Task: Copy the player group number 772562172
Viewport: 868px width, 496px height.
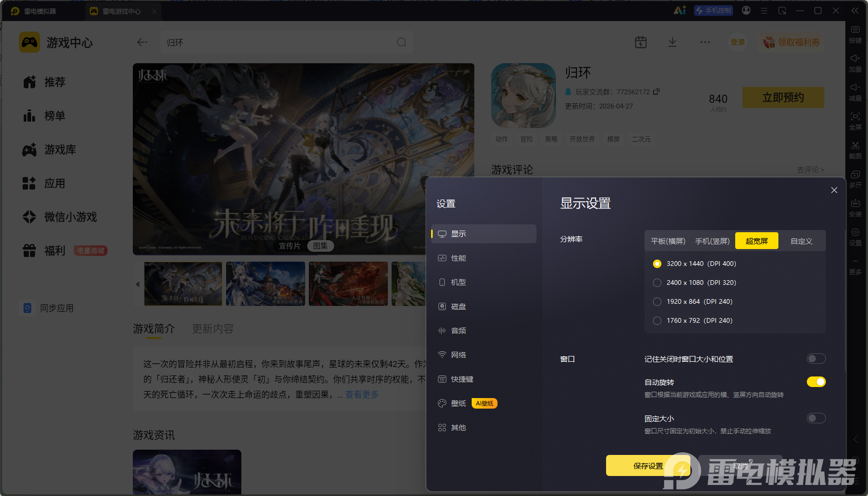Action: (656, 92)
